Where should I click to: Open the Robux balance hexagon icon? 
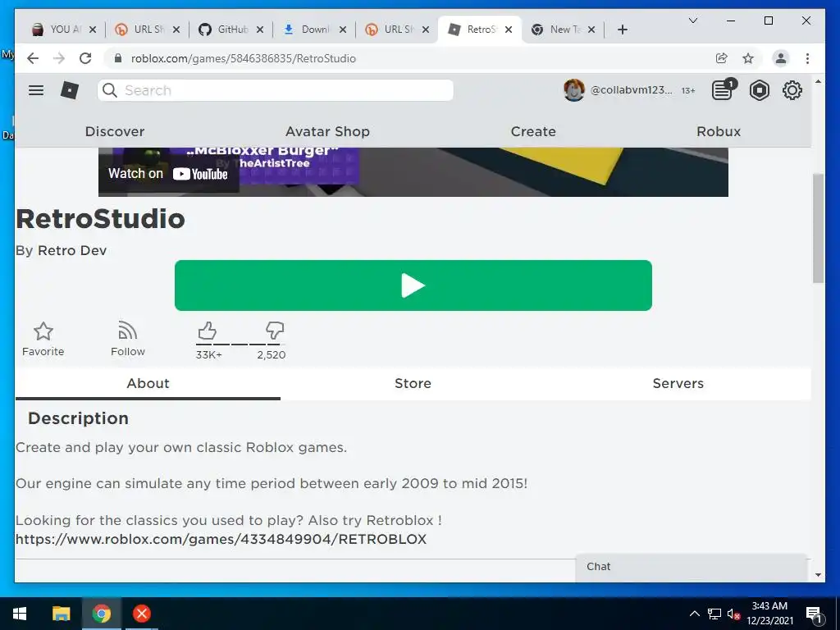pyautogui.click(x=759, y=90)
